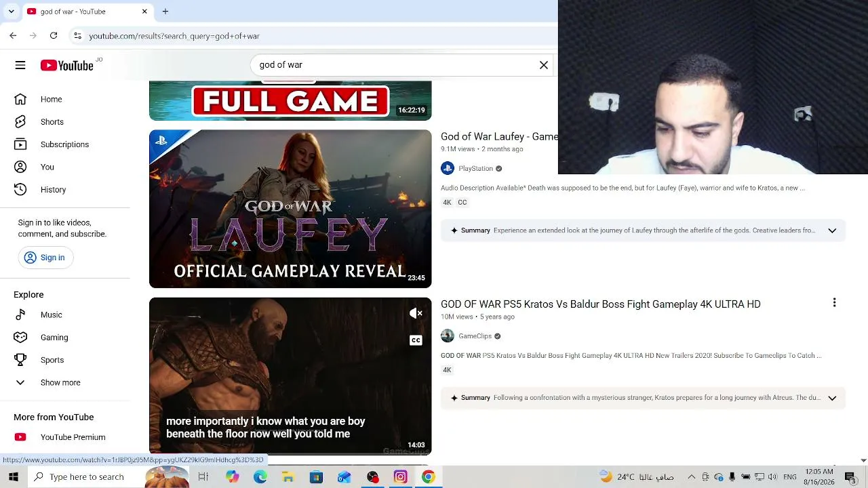Open the Kratos Vs Baldur video title
The height and width of the screenshot is (488, 868).
click(x=601, y=304)
